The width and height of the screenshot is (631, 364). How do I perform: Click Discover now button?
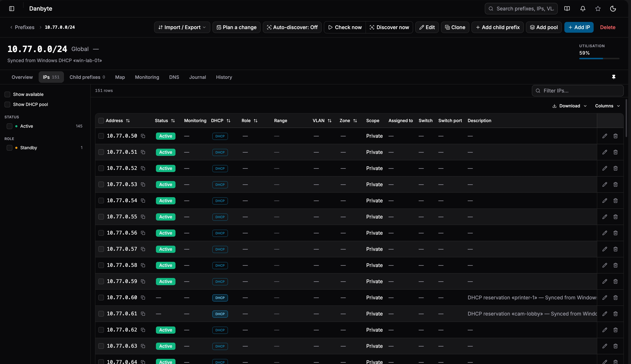pyautogui.click(x=389, y=27)
